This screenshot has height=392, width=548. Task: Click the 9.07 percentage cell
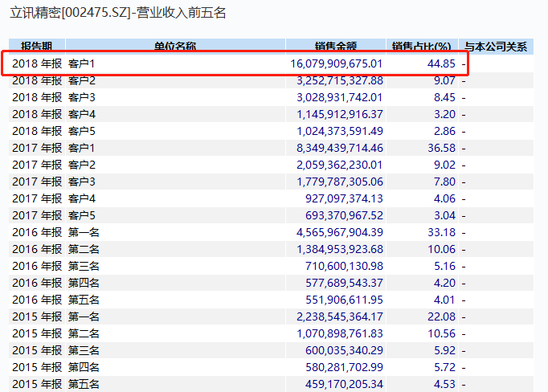444,80
